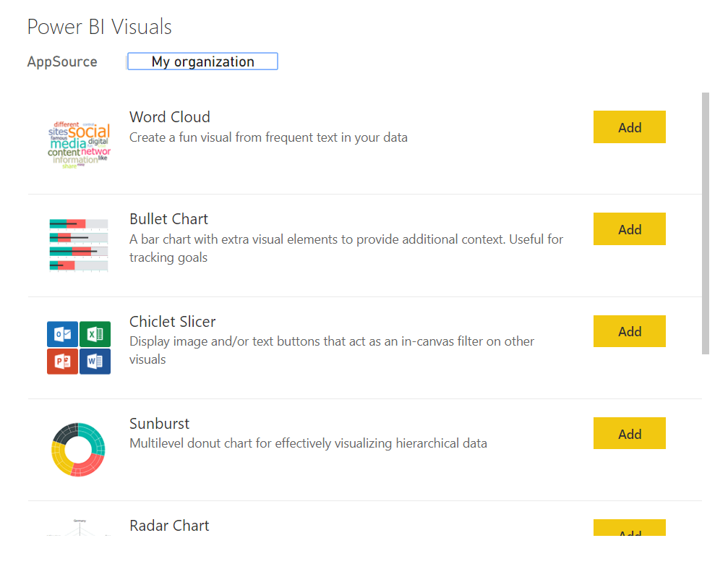Click the vertical scrollbar of visuals list

tap(706, 223)
